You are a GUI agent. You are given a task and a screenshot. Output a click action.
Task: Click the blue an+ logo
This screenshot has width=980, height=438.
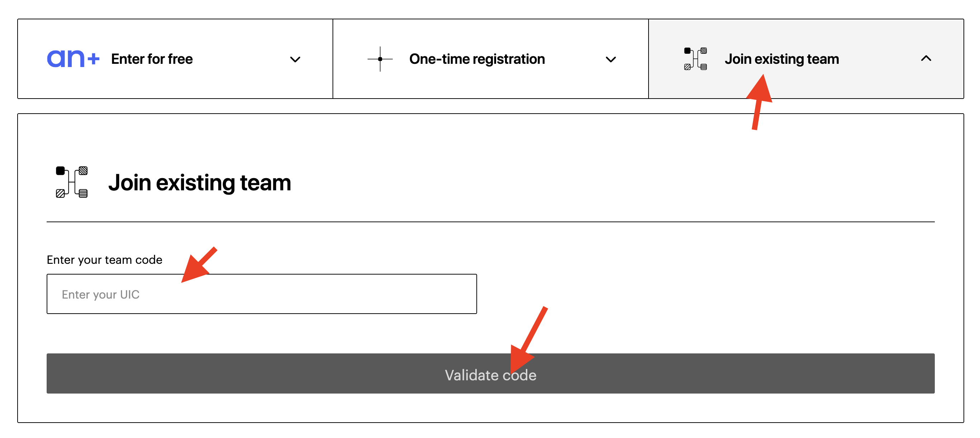pos(73,59)
